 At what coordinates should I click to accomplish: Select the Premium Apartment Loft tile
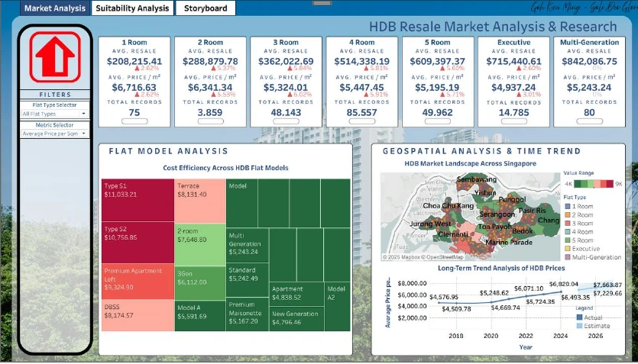138,282
